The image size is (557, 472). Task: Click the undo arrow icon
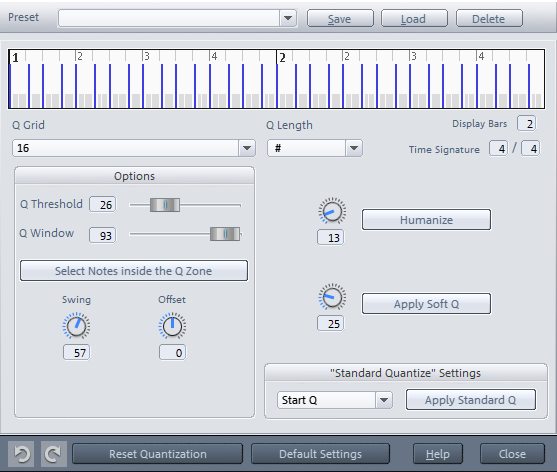tap(21, 454)
